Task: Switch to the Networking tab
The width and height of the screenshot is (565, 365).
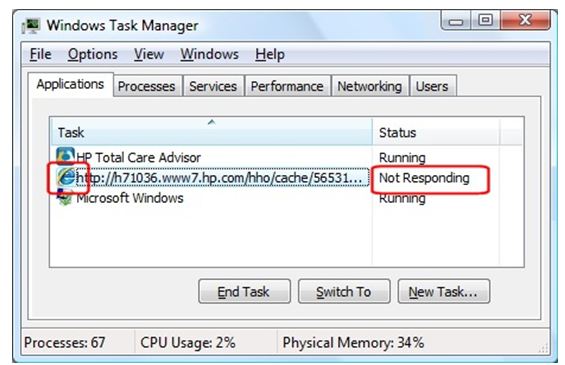Action: [x=369, y=86]
